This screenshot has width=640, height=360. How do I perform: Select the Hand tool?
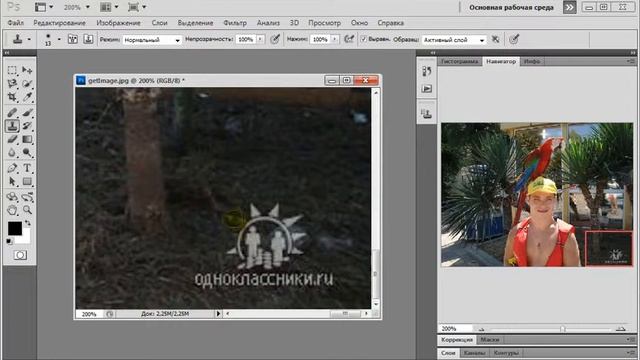(12, 210)
